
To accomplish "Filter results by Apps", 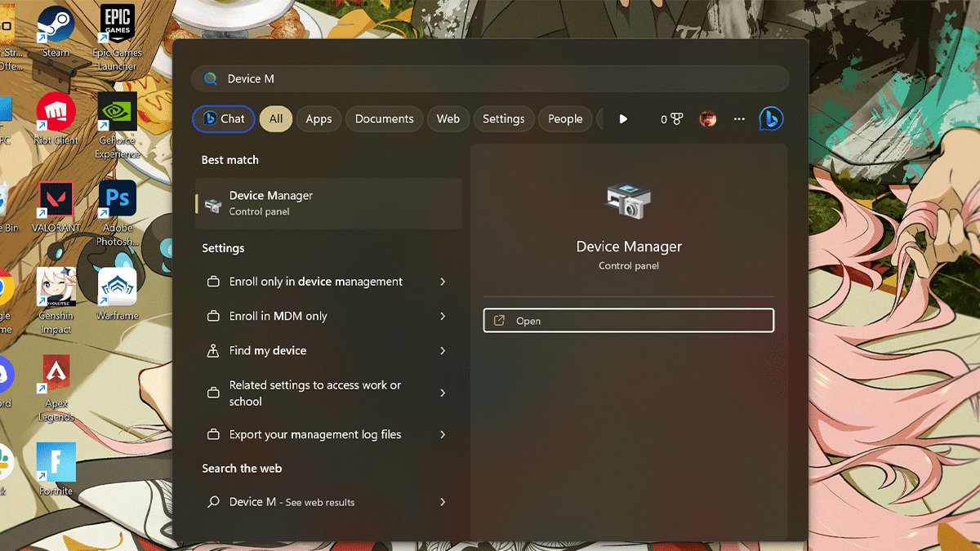I will point(318,119).
